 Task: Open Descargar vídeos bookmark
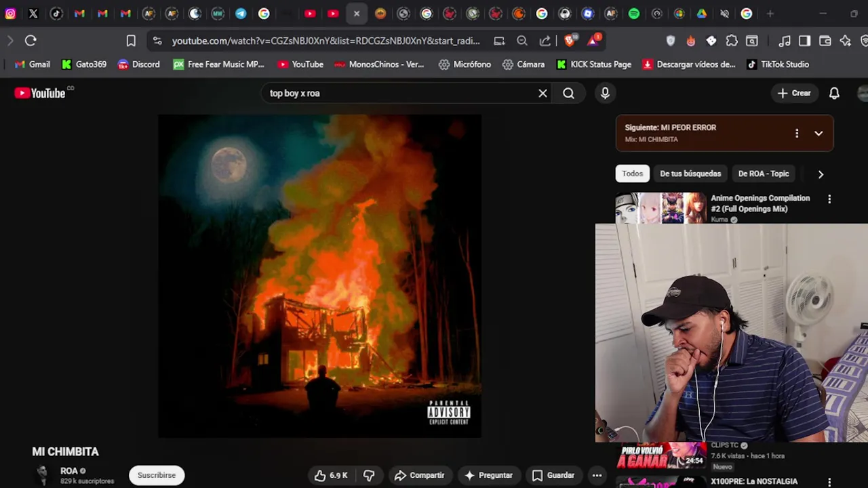689,64
